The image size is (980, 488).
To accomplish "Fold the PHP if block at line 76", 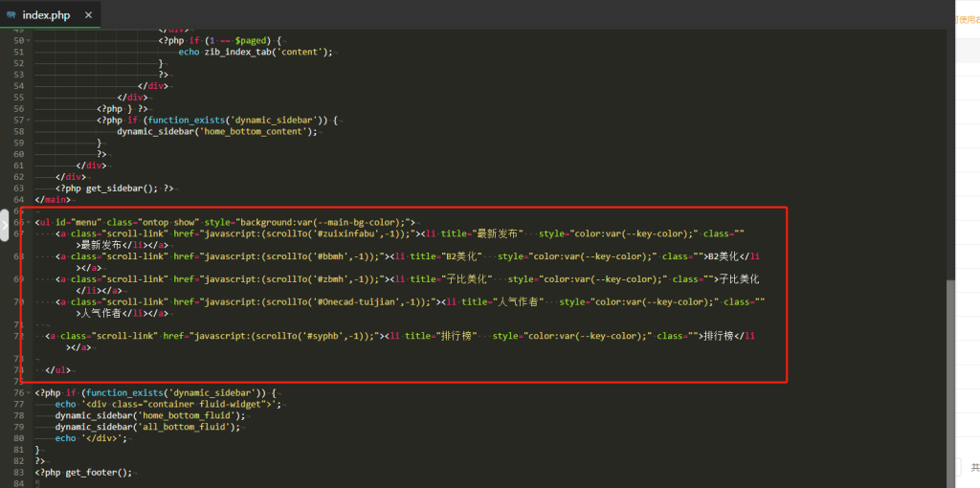I will pos(29,392).
